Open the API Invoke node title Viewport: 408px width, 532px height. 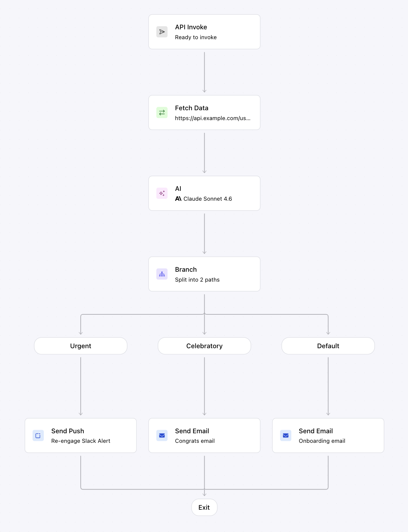tap(191, 27)
